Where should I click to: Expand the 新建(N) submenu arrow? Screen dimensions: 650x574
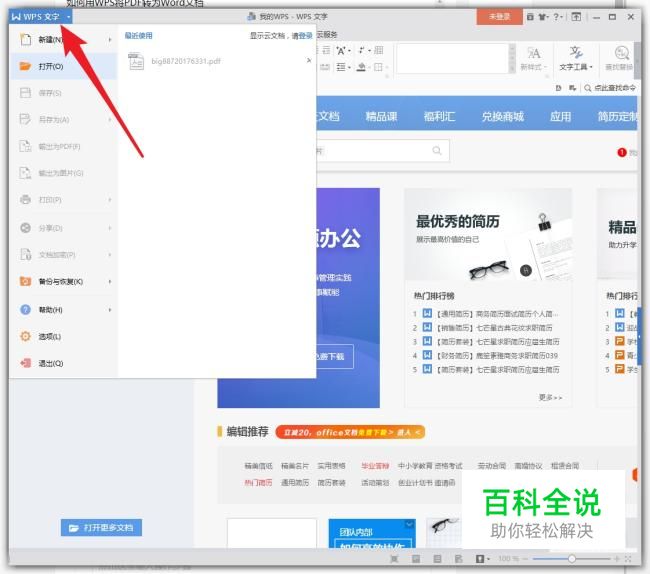(x=110, y=40)
